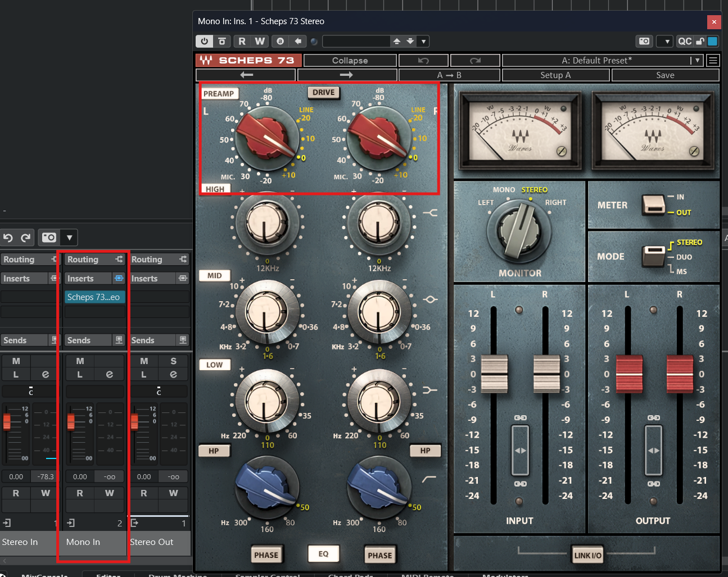728x577 pixels.
Task: Solo the Stereo Out channel
Action: (x=173, y=361)
